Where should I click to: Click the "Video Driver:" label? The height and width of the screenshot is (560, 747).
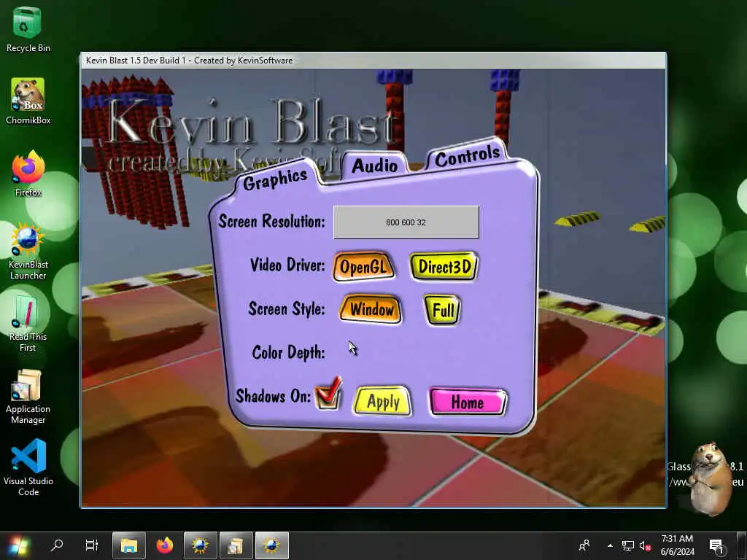click(287, 265)
